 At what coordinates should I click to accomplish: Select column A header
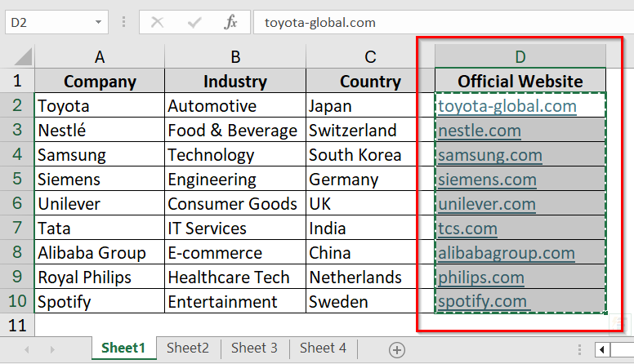point(100,56)
